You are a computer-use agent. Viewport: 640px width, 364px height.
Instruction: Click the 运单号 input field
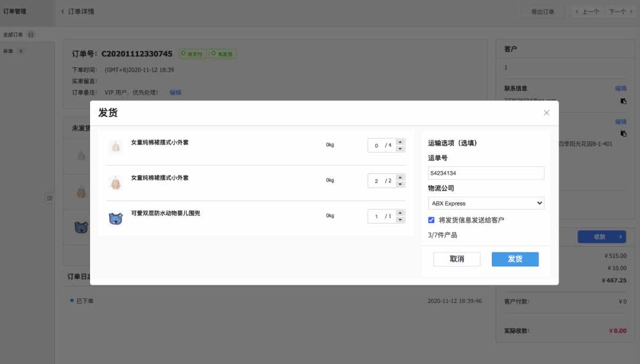tap(486, 173)
